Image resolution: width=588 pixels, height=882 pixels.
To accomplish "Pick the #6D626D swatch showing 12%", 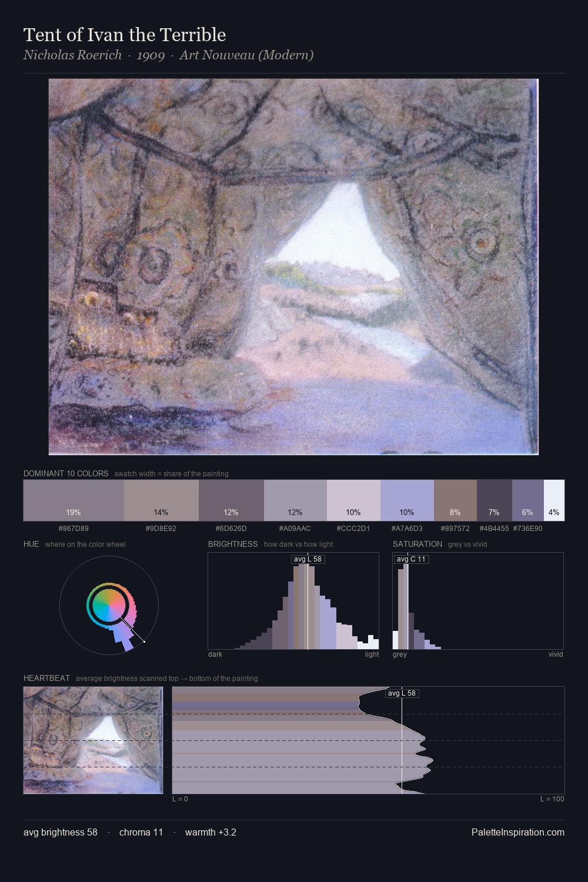I will coord(231,500).
